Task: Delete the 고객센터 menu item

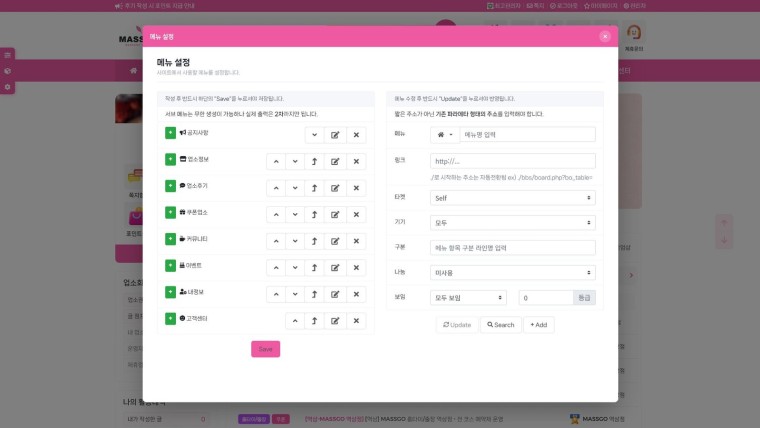Action: pos(356,321)
